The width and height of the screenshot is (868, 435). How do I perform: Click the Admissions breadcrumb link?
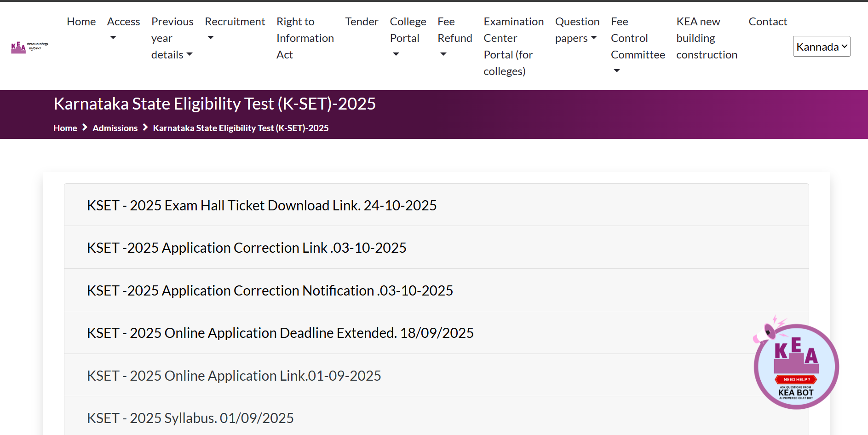tap(115, 128)
